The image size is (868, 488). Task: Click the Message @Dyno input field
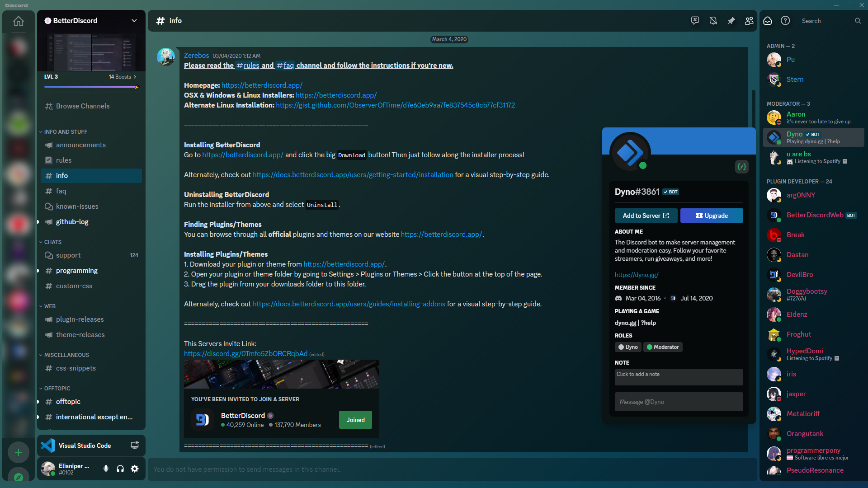coord(678,402)
